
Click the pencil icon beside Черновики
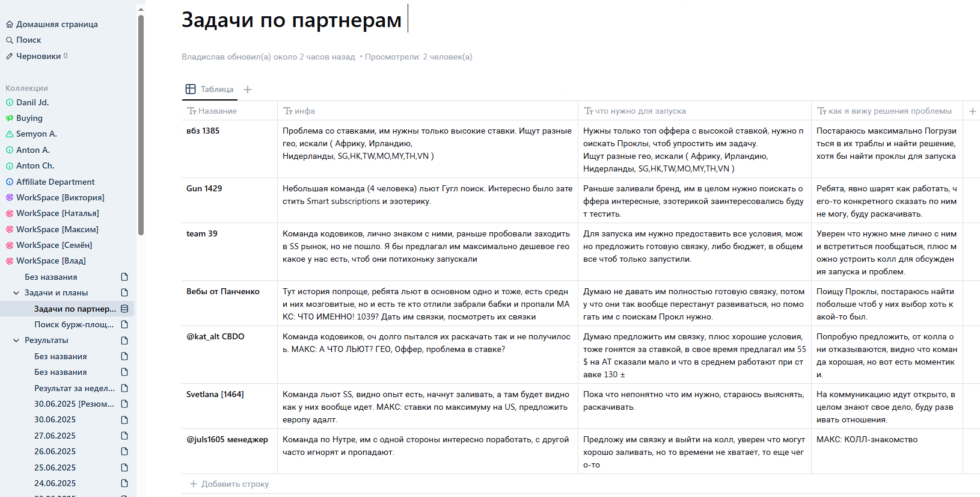(x=10, y=56)
